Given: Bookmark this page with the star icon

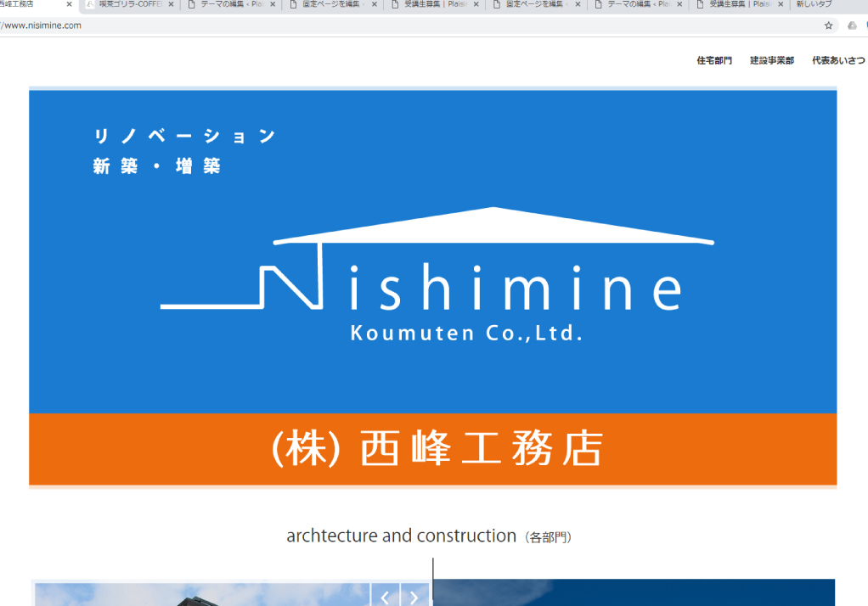Looking at the screenshot, I should click(x=828, y=25).
